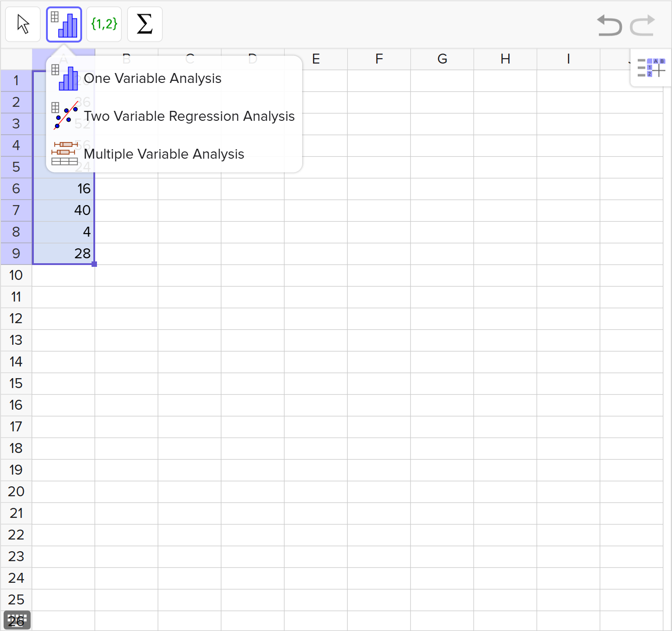Select column H header
Image resolution: width=672 pixels, height=631 pixels.
pyautogui.click(x=506, y=59)
